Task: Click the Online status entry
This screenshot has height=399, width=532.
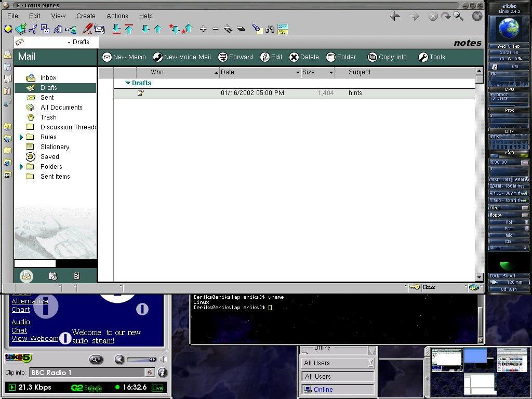Action: click(337, 390)
